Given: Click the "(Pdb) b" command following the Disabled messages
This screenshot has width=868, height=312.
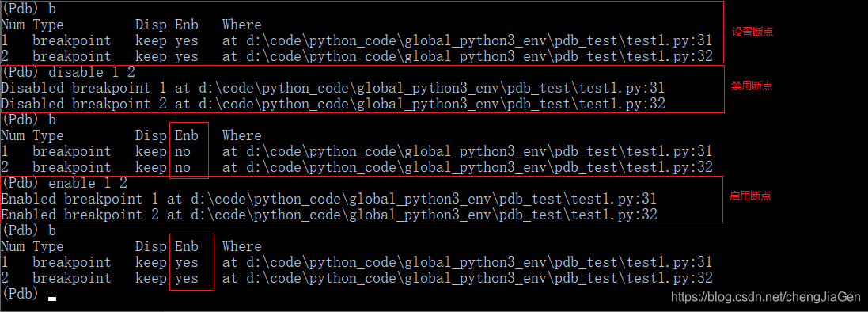Looking at the screenshot, I should point(28,120).
